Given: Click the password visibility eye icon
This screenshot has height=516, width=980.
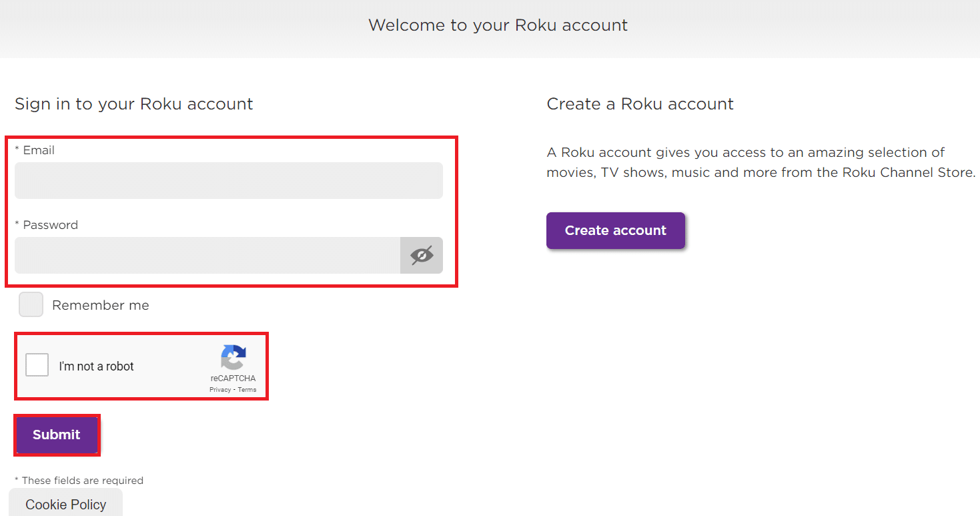Looking at the screenshot, I should [x=421, y=255].
